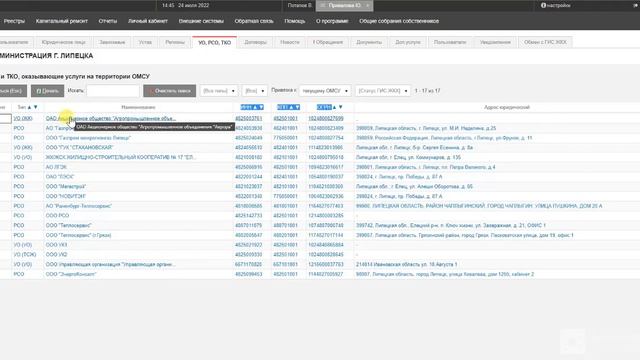Image resolution: width=640 pixels, height=360 pixels.
Task: Click the Наименование column header
Action: tap(138, 107)
